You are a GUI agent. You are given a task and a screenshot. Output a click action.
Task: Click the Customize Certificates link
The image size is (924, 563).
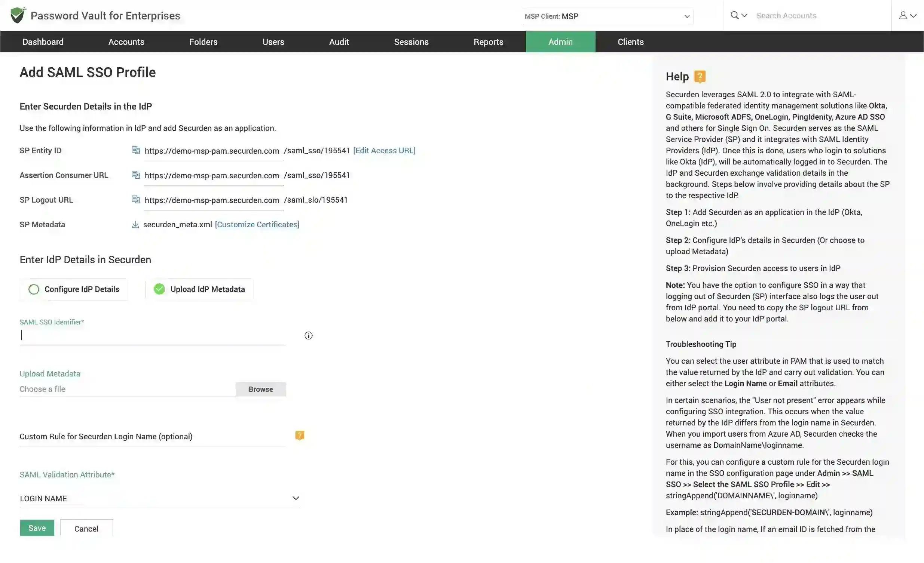tap(257, 225)
